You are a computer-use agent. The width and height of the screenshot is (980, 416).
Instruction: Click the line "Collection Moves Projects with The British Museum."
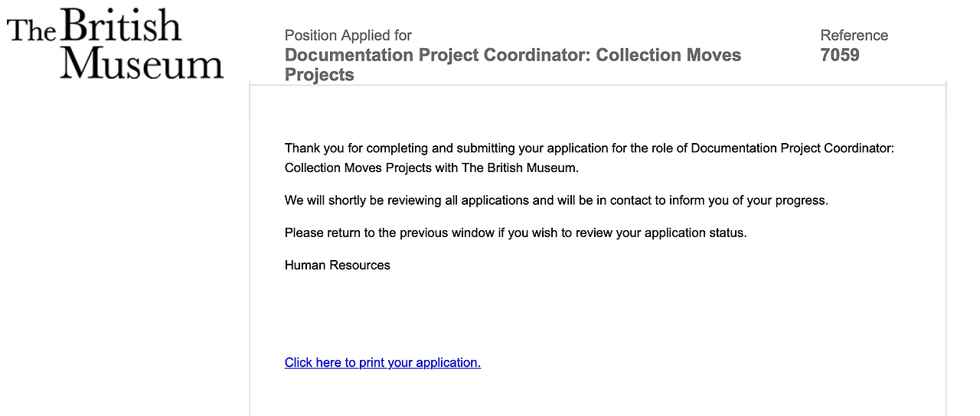pos(432,167)
